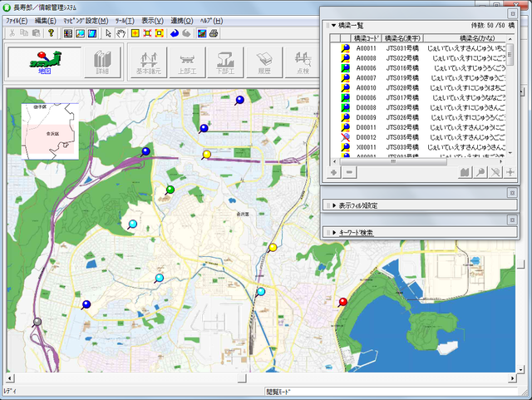
Task: Click the yellow question mark help icon
Action: click(x=51, y=33)
